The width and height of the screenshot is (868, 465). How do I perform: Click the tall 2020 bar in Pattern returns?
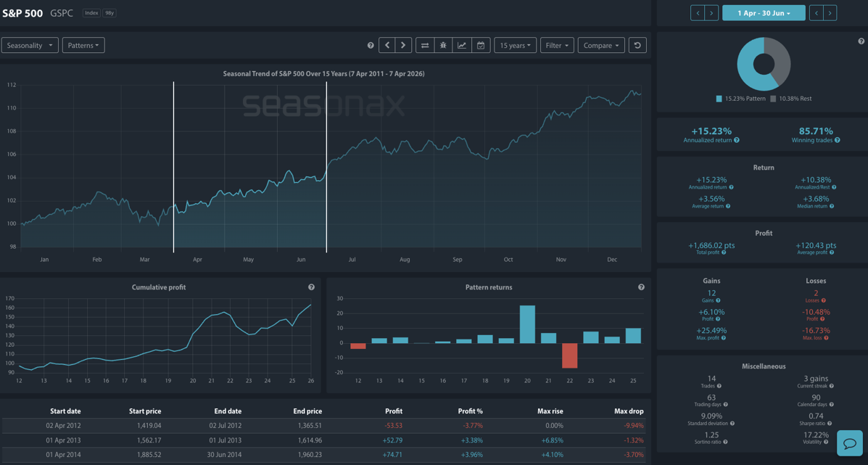pos(527,324)
